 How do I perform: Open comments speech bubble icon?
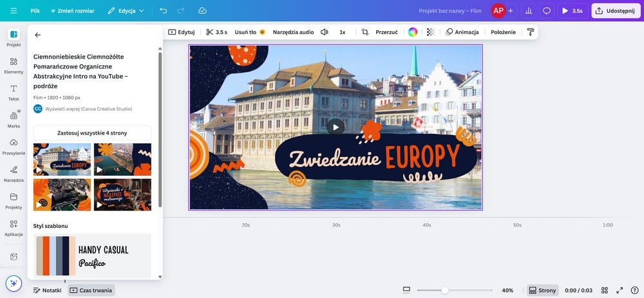tap(547, 11)
